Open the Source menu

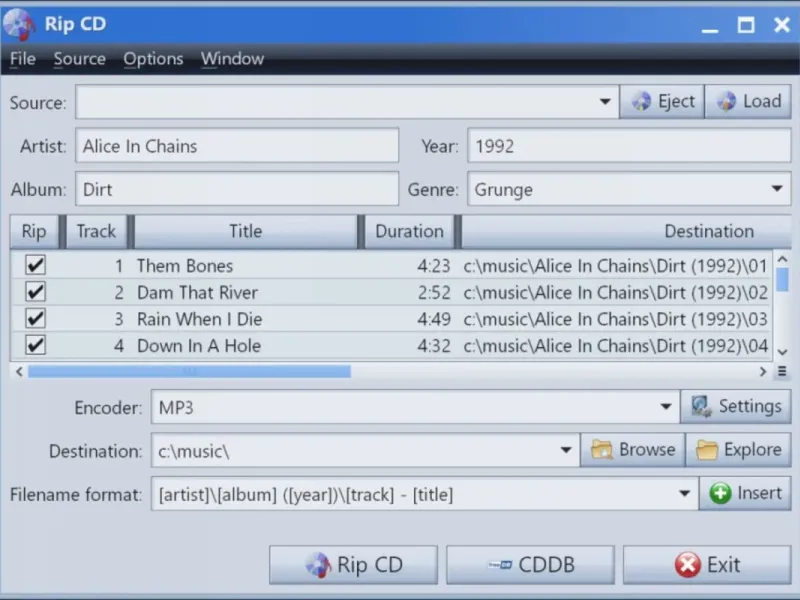[x=80, y=59]
